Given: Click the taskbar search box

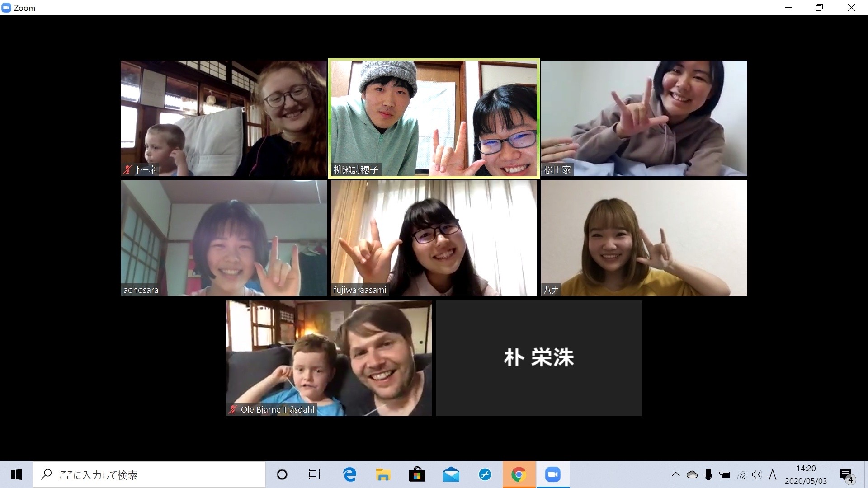Looking at the screenshot, I should [149, 474].
